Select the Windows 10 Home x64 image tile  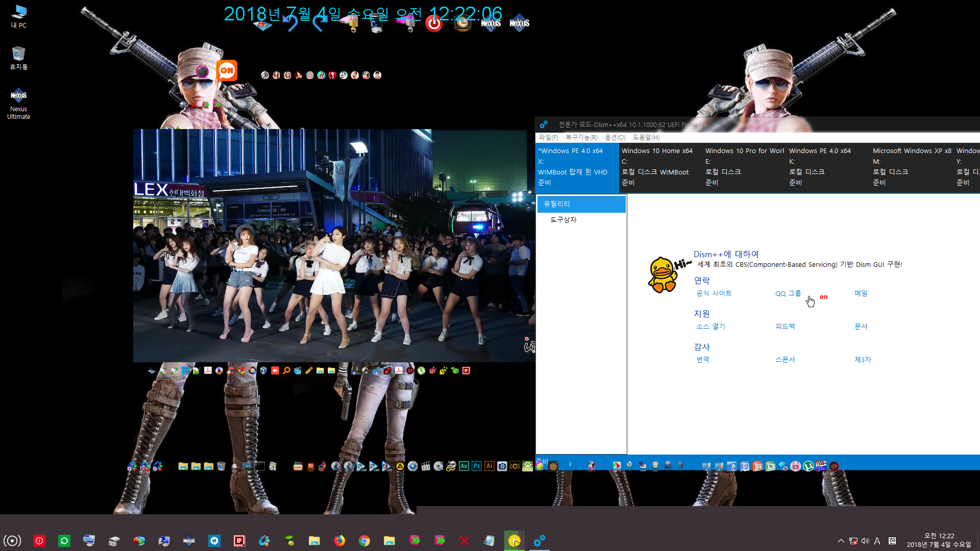[x=661, y=167]
